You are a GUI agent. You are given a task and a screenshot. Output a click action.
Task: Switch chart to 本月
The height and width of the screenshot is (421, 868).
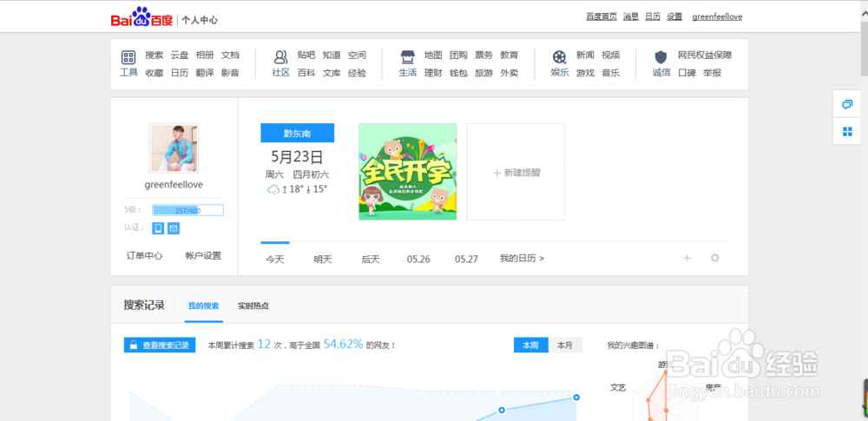(x=565, y=345)
